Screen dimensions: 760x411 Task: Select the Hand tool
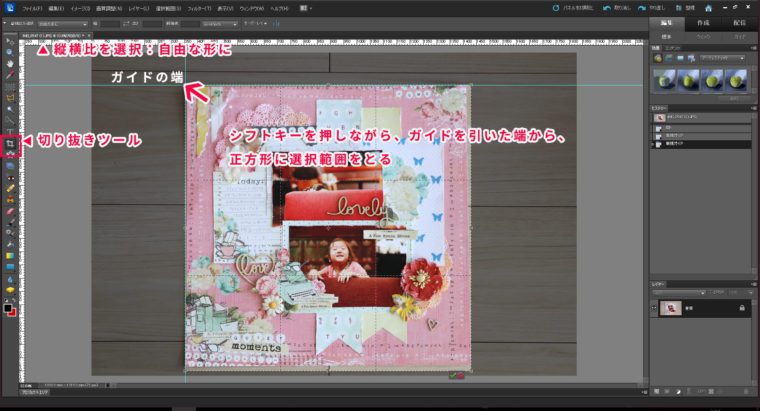[9, 62]
